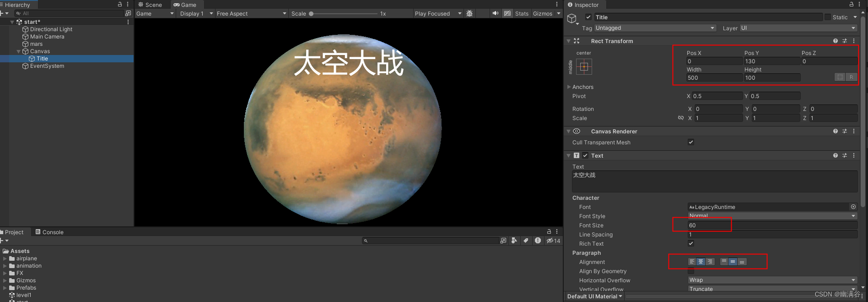Open search window icon in Project panel
The image size is (868, 302).
tap(503, 241)
